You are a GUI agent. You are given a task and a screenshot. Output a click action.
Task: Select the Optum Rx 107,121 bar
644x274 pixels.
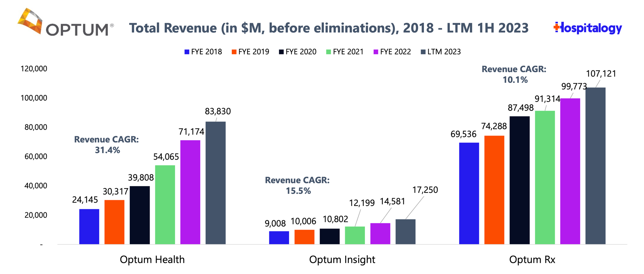[595, 166]
